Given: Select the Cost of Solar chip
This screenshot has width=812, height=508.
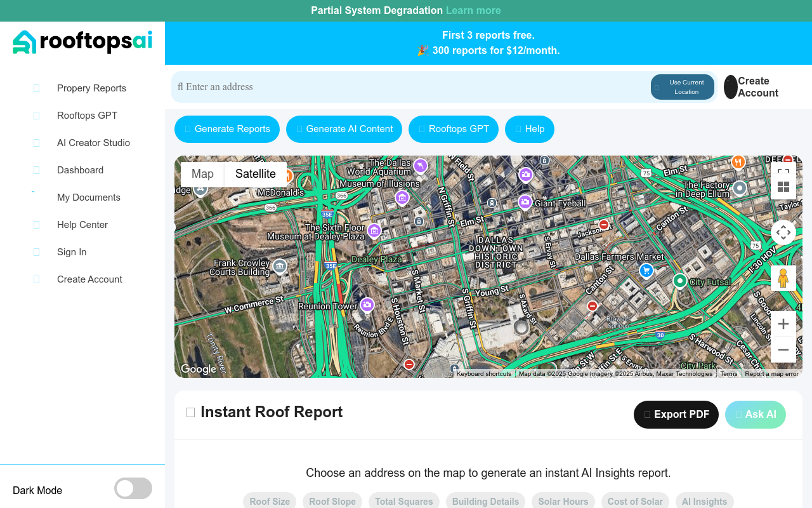Looking at the screenshot, I should pyautogui.click(x=635, y=501).
